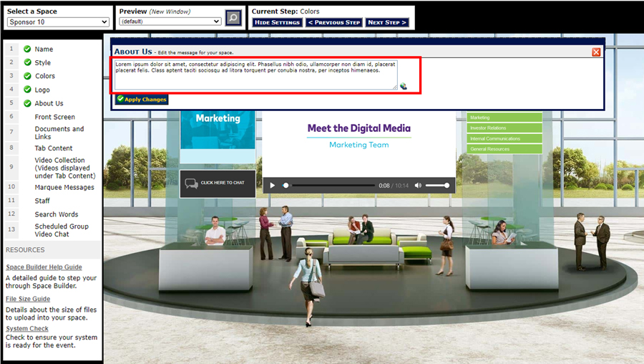Open the Marquee Messages step

click(x=64, y=188)
